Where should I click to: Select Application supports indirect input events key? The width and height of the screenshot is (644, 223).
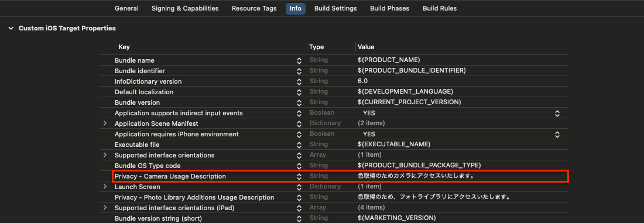(179, 113)
